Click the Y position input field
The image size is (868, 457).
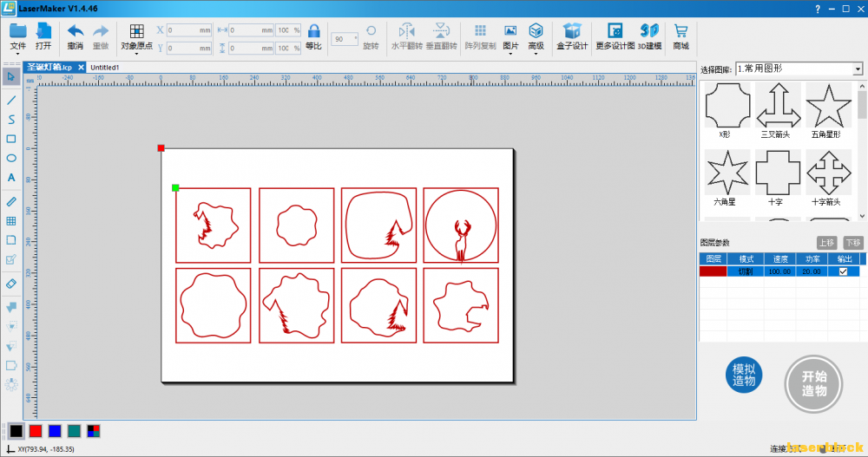click(188, 49)
